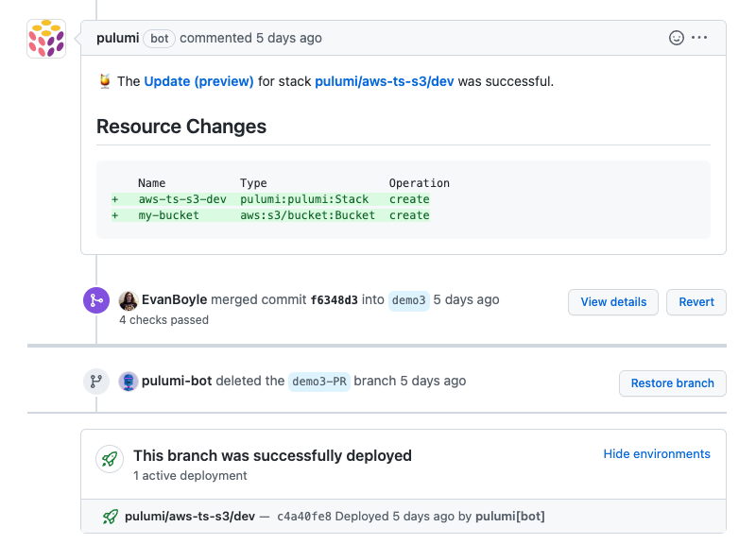Viewport: 756px width, 544px height.
Task: Click deployed commit hash c4a40fe8
Action: 304,517
